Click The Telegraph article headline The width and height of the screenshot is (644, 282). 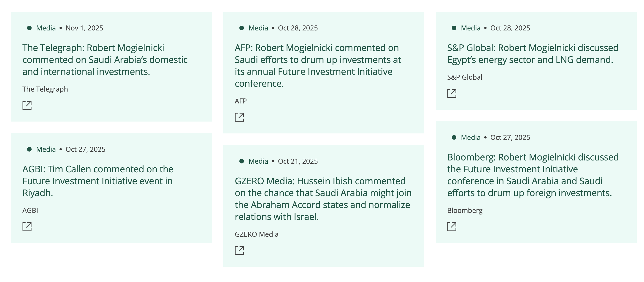[105, 60]
